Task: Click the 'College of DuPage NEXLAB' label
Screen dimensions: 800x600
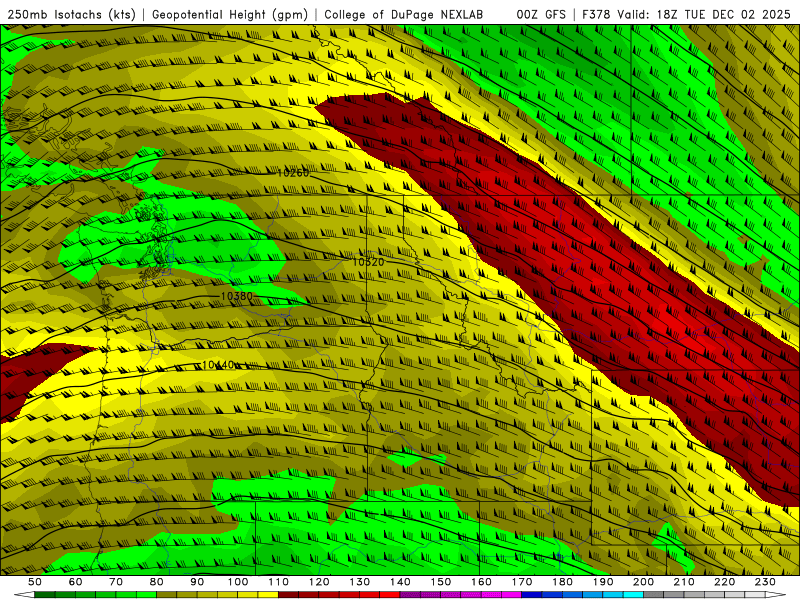Action: pyautogui.click(x=404, y=15)
